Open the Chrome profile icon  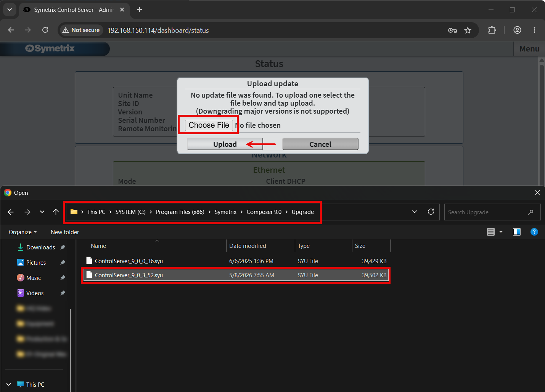[x=517, y=30]
